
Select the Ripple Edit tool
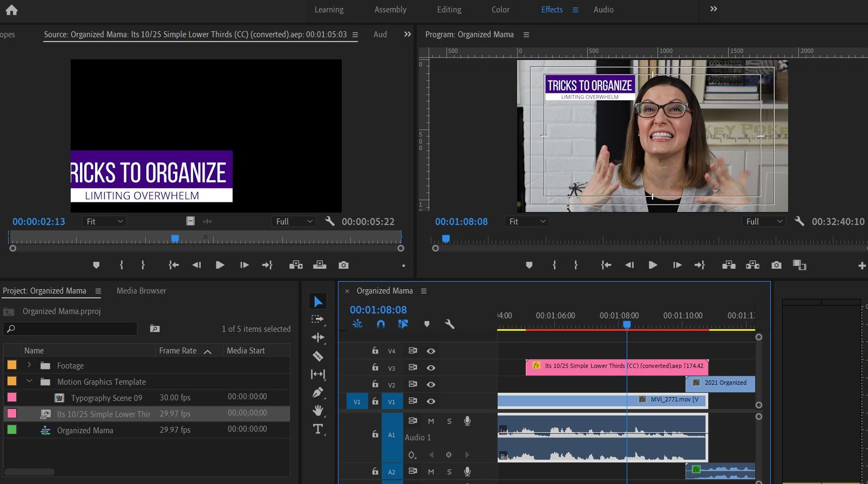318,338
